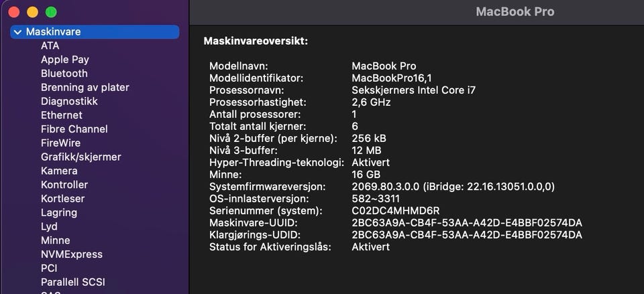Open Grafikk/skjermer hardware entry
Screen dimensions: 644x294
pyautogui.click(x=80, y=157)
